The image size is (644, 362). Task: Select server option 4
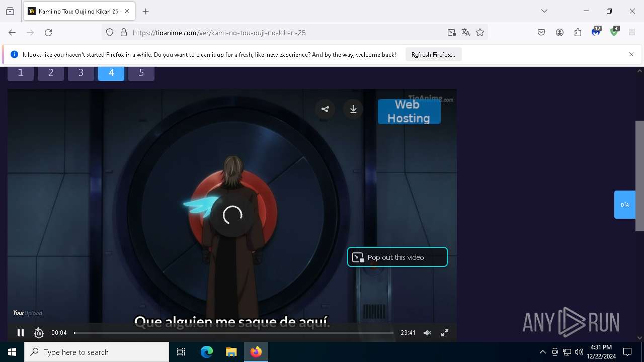coord(111,73)
